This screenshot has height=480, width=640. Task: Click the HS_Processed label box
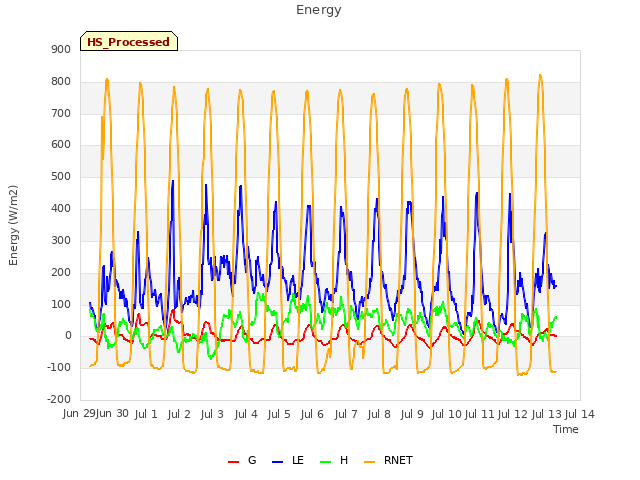129,41
